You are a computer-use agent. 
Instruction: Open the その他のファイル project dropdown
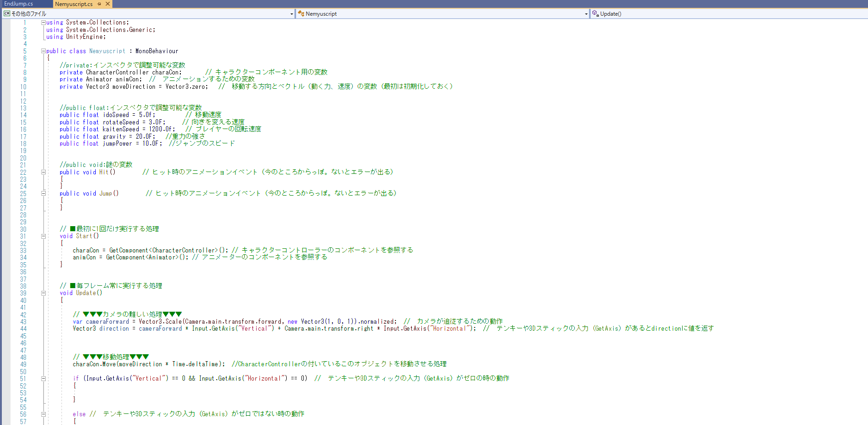(x=291, y=14)
